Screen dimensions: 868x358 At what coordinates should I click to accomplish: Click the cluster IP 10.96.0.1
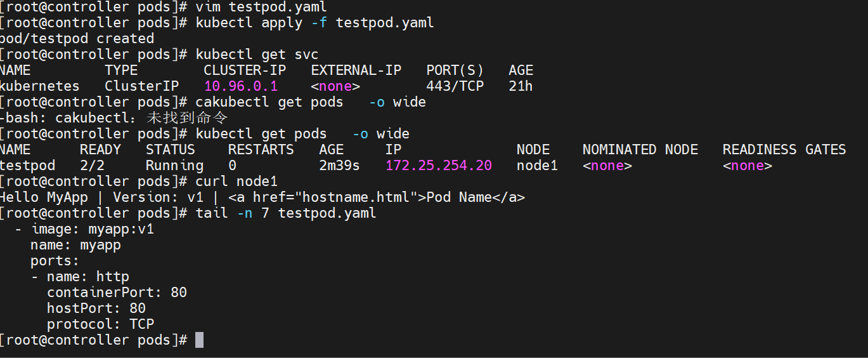click(241, 86)
